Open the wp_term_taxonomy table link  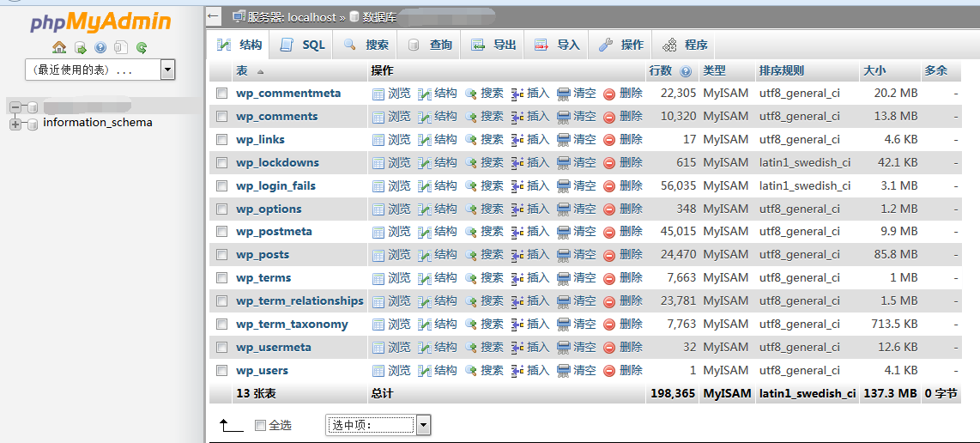pos(292,325)
